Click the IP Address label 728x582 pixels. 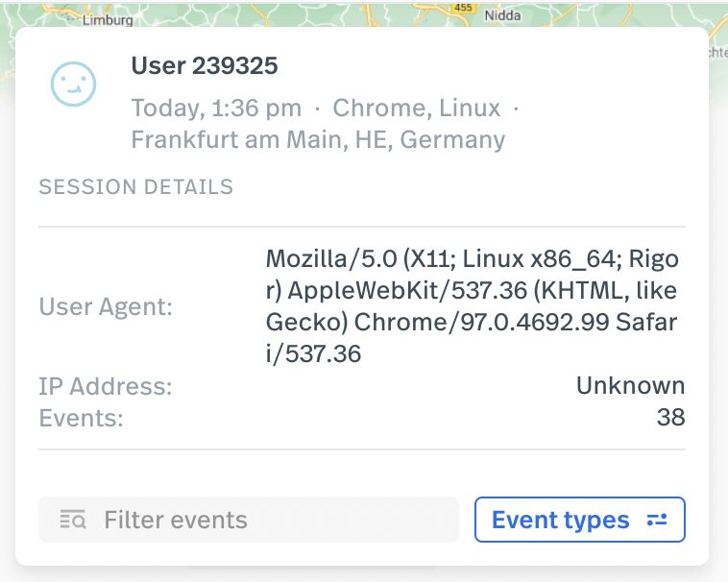pyautogui.click(x=106, y=386)
